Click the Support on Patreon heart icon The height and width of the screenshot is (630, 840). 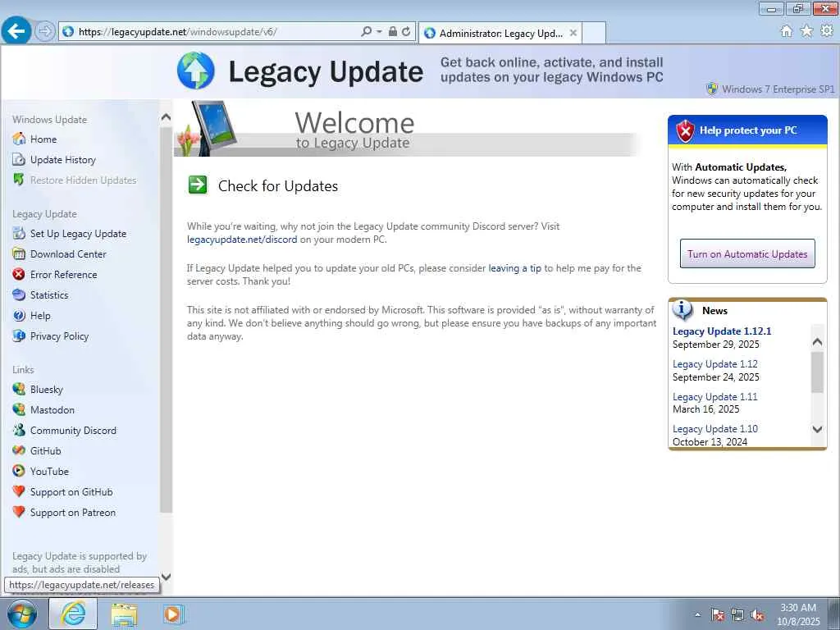(19, 512)
